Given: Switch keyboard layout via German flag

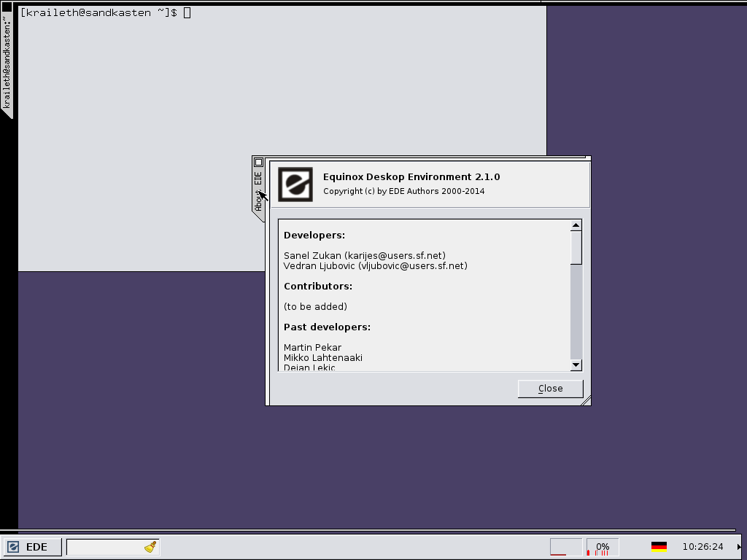Looking at the screenshot, I should (659, 547).
